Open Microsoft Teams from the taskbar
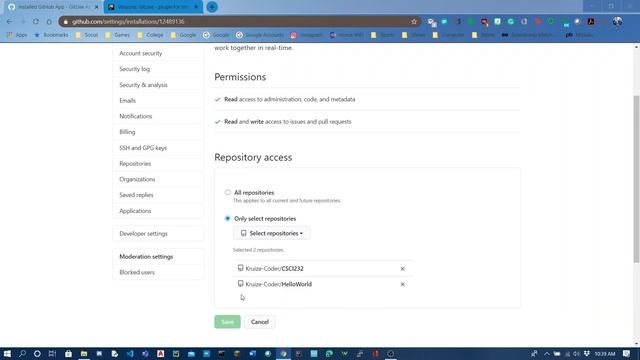Viewport: 640px width, 360px height. pos(145,353)
